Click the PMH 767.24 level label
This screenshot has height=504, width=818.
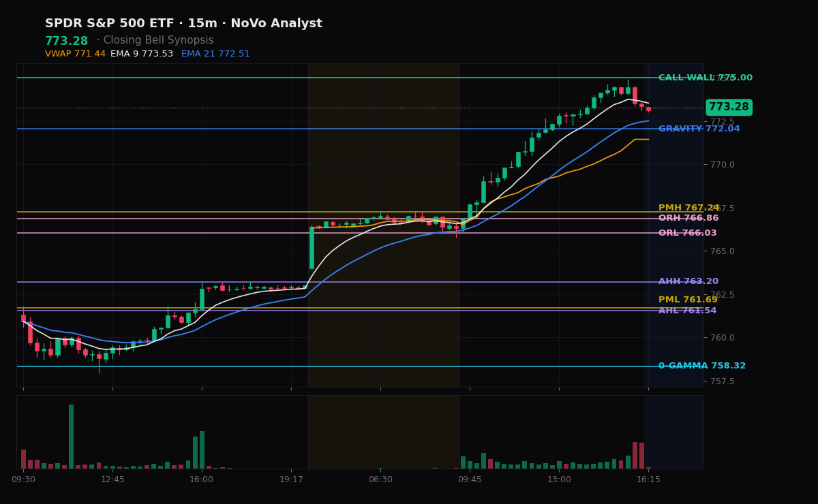click(x=688, y=208)
